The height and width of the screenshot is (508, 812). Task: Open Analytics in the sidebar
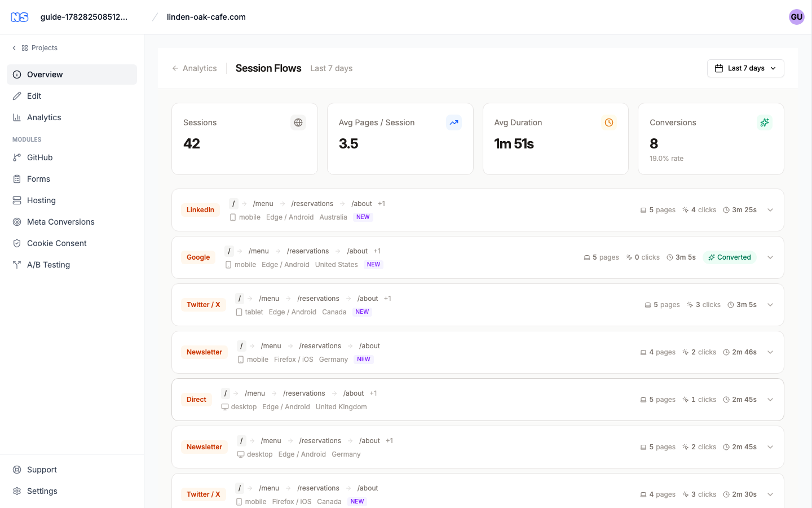pyautogui.click(x=72, y=117)
